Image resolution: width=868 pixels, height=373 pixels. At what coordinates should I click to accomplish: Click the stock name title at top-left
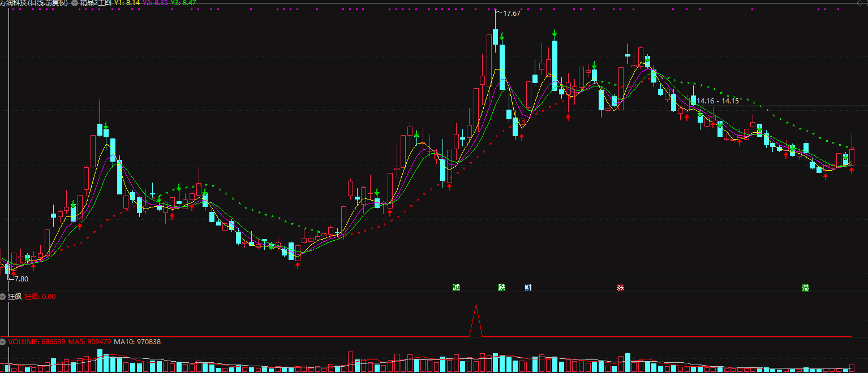[x=34, y=3]
